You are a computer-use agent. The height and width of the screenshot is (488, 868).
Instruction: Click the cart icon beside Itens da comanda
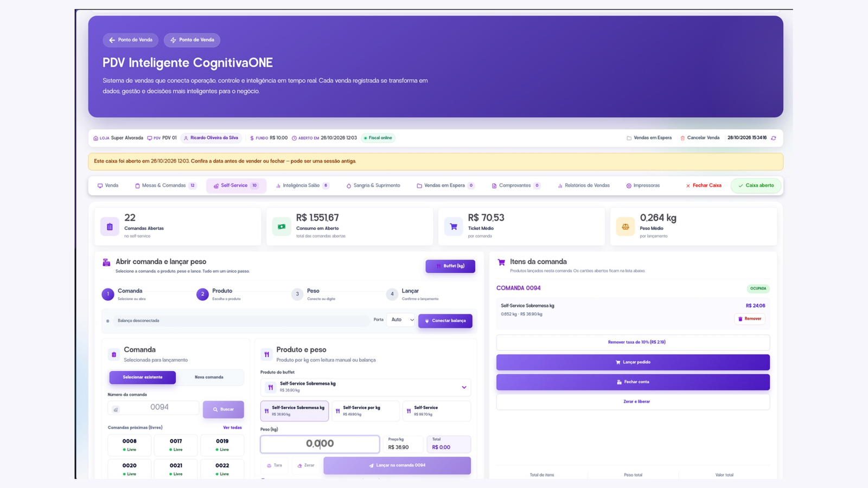(501, 262)
